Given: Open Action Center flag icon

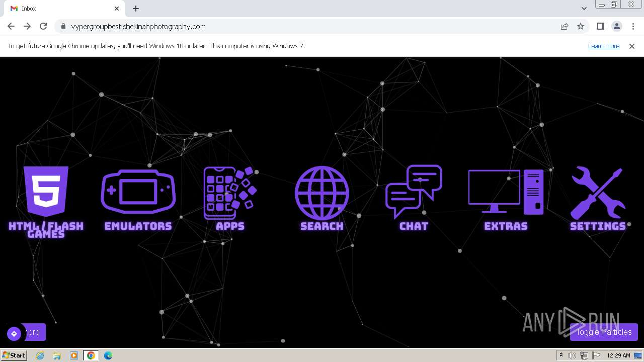Looking at the screenshot, I should pyautogui.click(x=596, y=355).
